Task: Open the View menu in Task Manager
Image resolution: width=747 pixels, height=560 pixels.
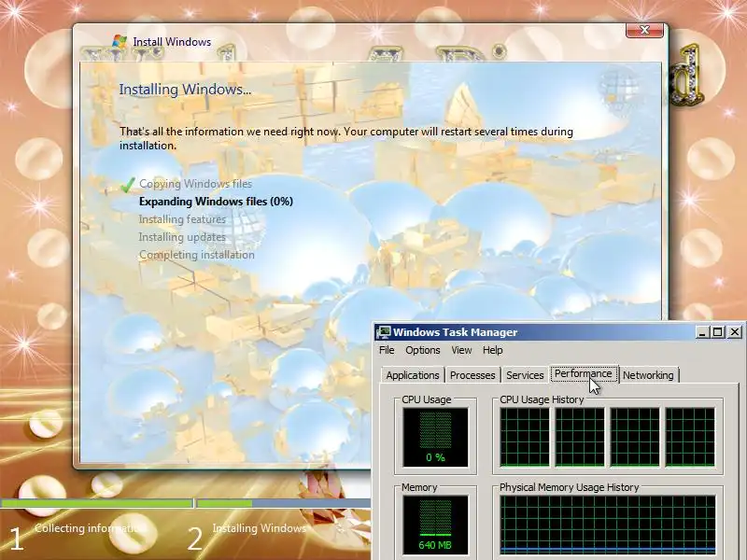Action: click(x=461, y=350)
